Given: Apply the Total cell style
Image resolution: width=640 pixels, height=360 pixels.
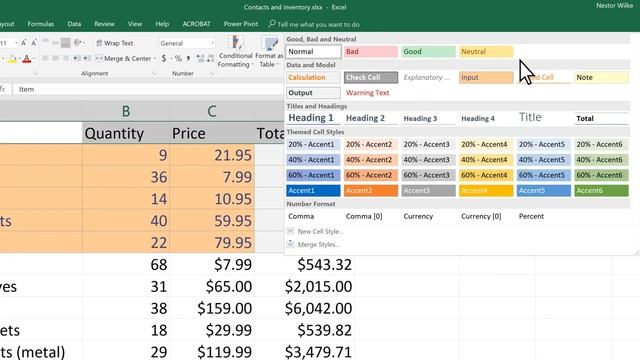Looking at the screenshot, I should point(601,118).
